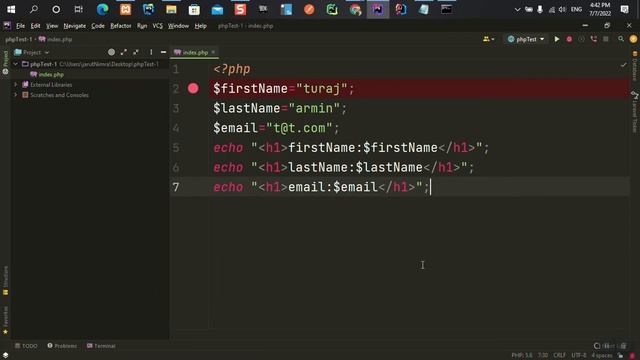This screenshot has height=360, width=640.
Task: Click the gray Stop square button
Action: [606, 39]
